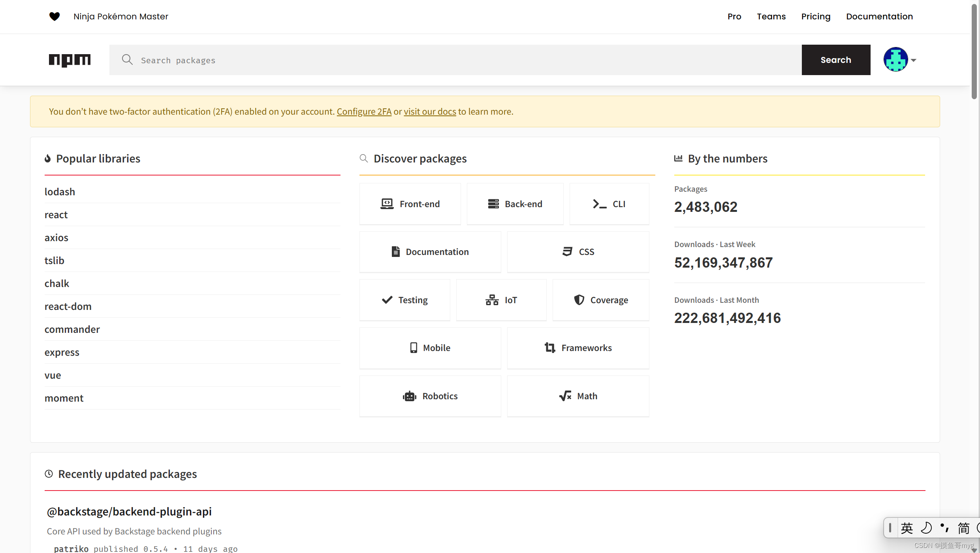
Task: Click the dropdown caret beside avatar
Action: [x=914, y=60]
